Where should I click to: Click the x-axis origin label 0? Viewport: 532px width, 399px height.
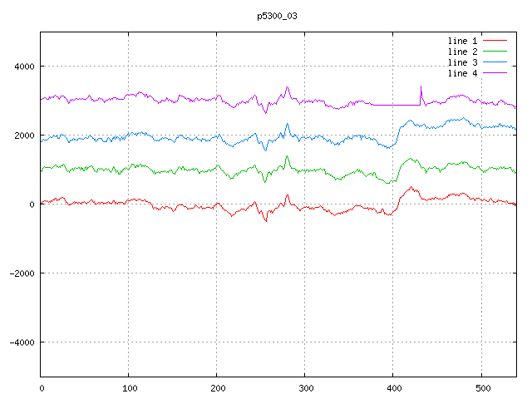(42, 388)
